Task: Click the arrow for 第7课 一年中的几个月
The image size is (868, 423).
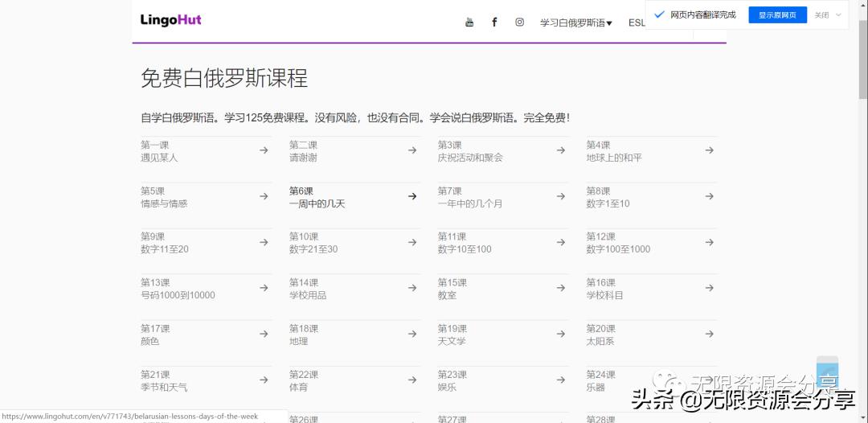Action: (561, 196)
